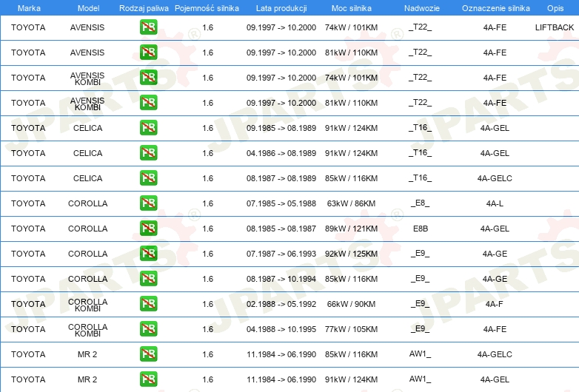The image size is (579, 392).
Task: Select the 07.1985 -> 05.1988 production years cell
Action: [281, 203]
